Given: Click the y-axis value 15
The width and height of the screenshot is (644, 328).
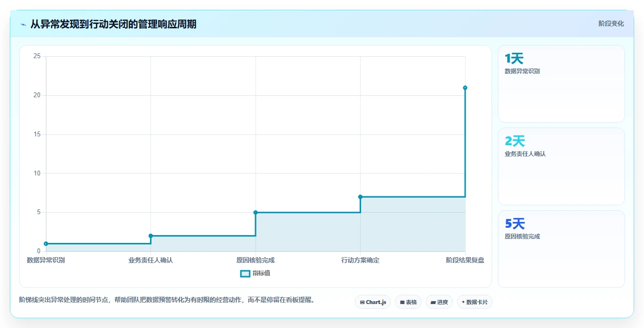Looking at the screenshot, I should click(37, 134).
